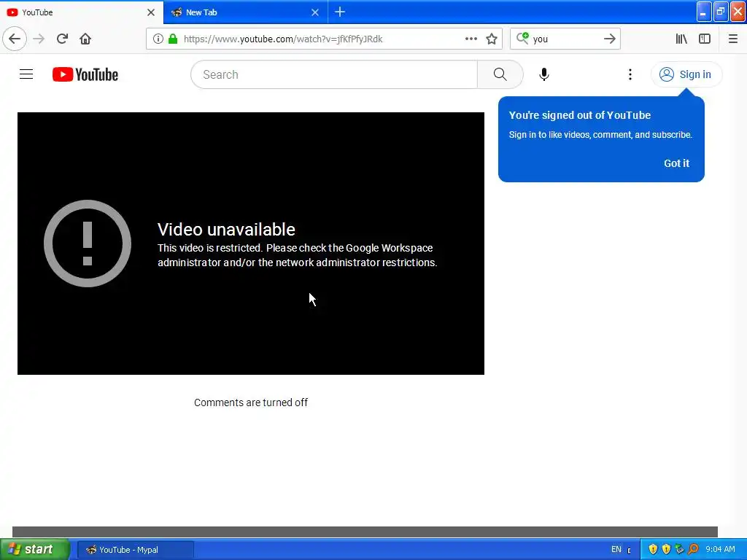Submit the search bar query arrow

click(609, 39)
